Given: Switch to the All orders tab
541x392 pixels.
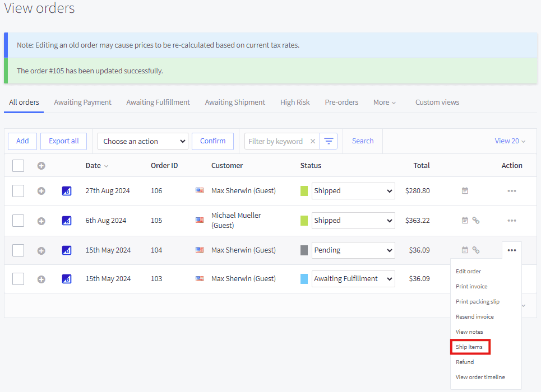Looking at the screenshot, I should tap(24, 102).
